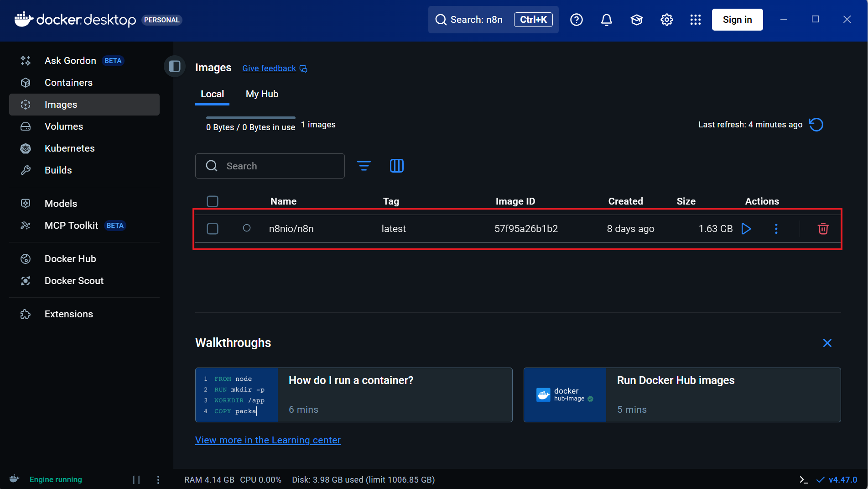Check the n8nio/n8n row checkbox
This screenshot has height=489, width=868.
213,229
